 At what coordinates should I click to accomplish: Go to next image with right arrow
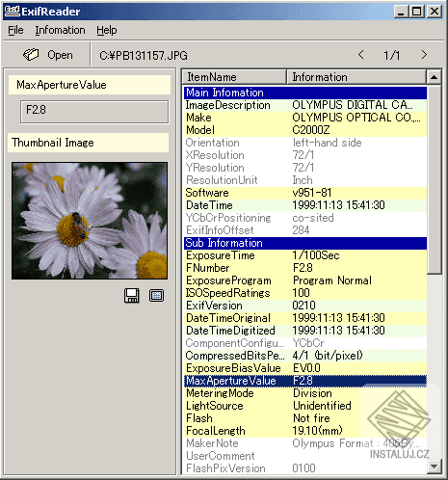(424, 55)
